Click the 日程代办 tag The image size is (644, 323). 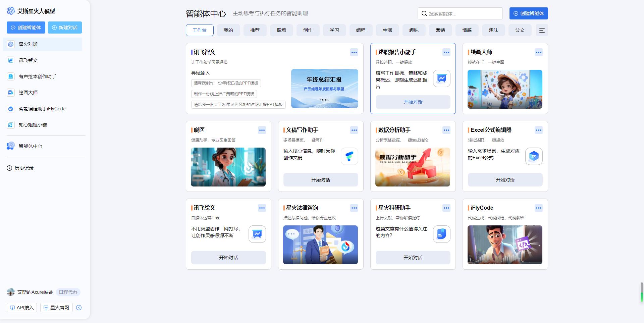(x=68, y=292)
